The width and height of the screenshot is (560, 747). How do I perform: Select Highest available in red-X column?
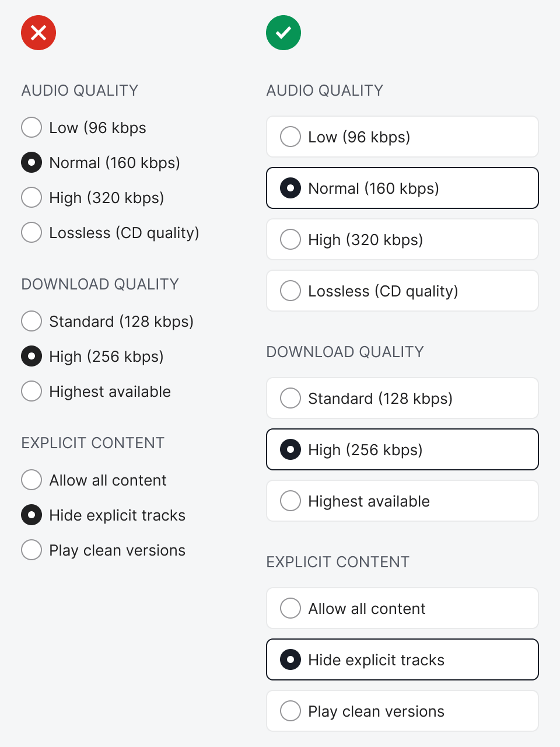tap(32, 391)
